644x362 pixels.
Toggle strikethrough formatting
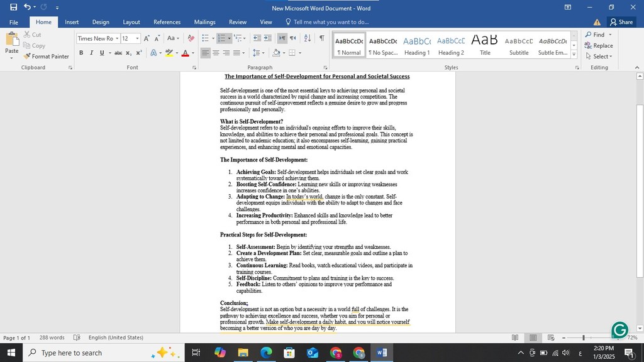point(118,53)
